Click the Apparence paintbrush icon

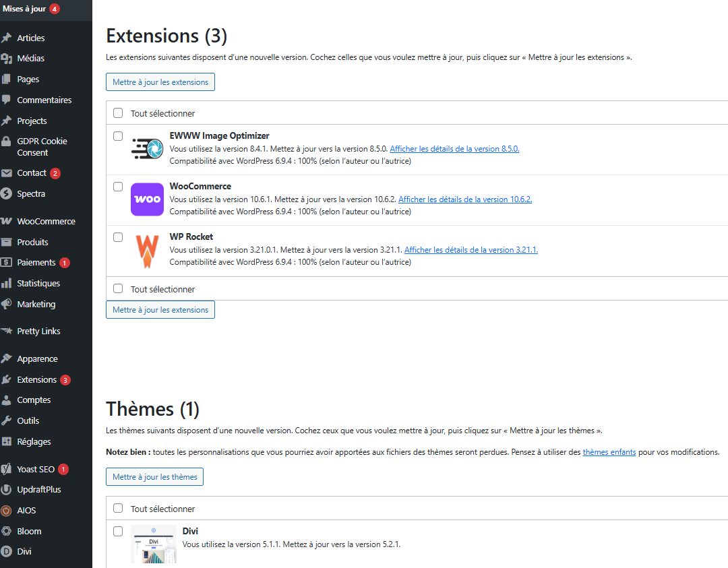click(x=7, y=358)
